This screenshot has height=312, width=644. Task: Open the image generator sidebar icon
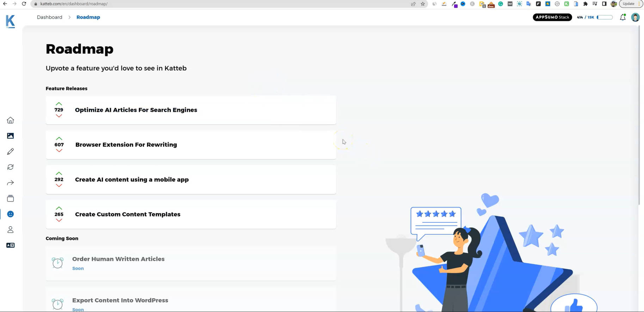click(x=10, y=136)
